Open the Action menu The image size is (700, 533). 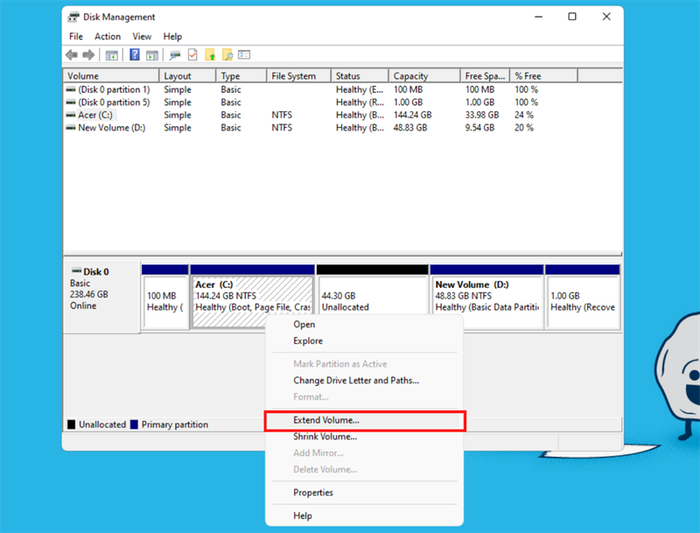pos(107,37)
